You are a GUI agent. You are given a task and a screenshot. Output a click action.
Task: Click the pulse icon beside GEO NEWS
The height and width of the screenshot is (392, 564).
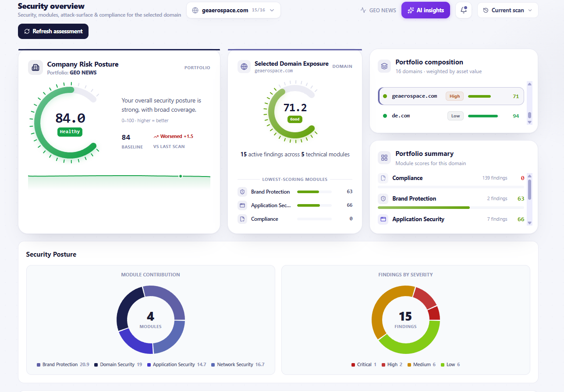363,10
